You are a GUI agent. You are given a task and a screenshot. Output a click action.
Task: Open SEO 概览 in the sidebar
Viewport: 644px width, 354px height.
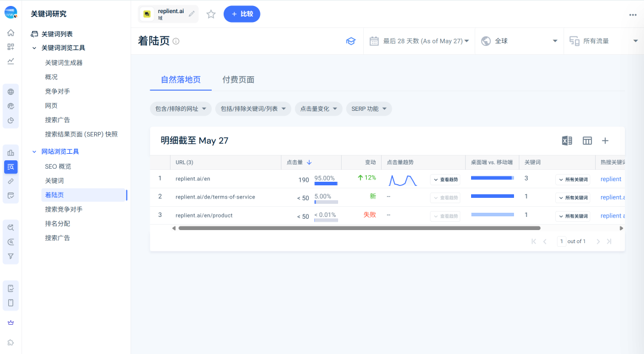[58, 166]
